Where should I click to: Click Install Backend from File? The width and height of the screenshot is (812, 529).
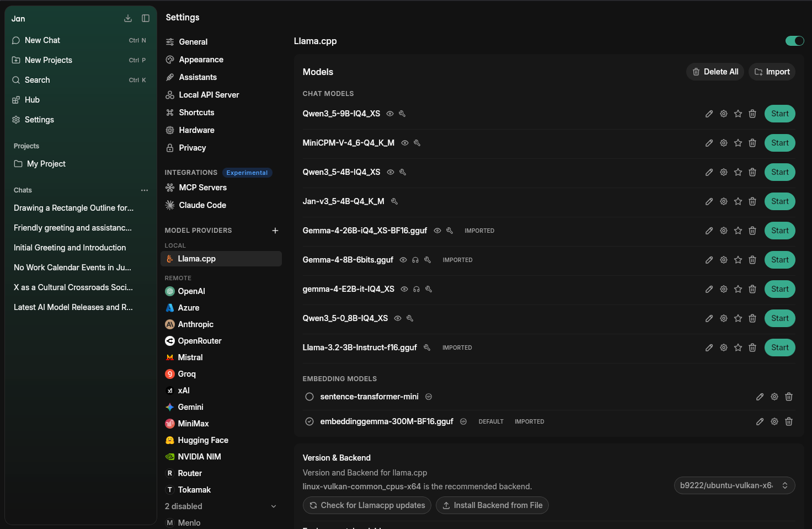(x=492, y=505)
